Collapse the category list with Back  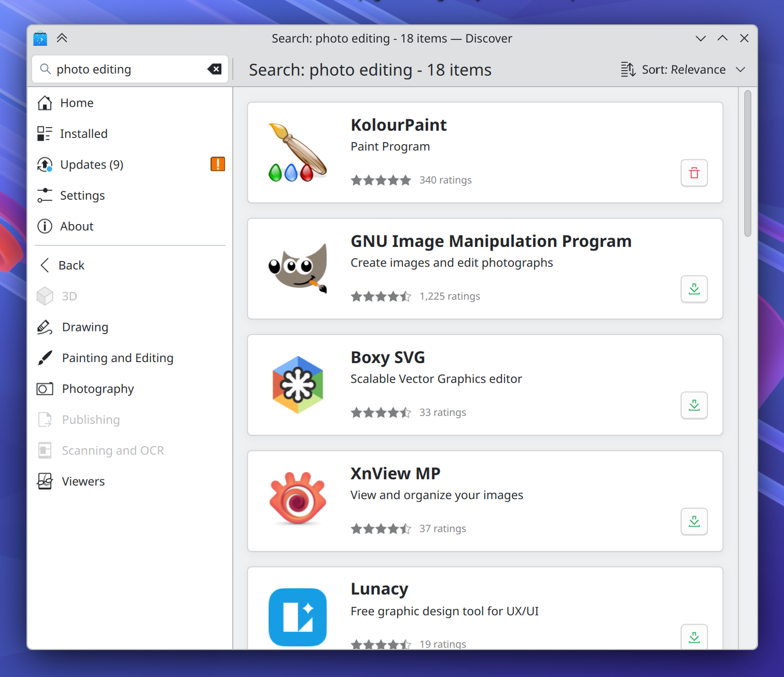[71, 265]
